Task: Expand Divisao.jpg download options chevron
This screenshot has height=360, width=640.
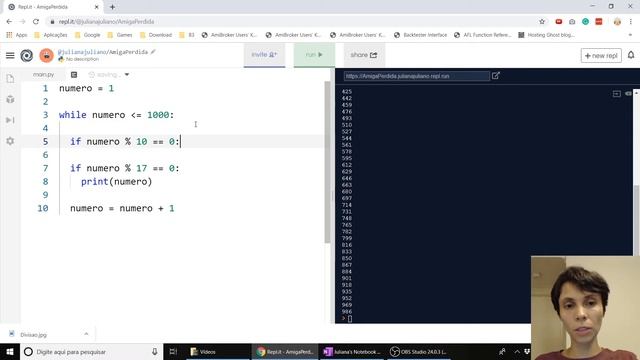Action: pos(86,334)
